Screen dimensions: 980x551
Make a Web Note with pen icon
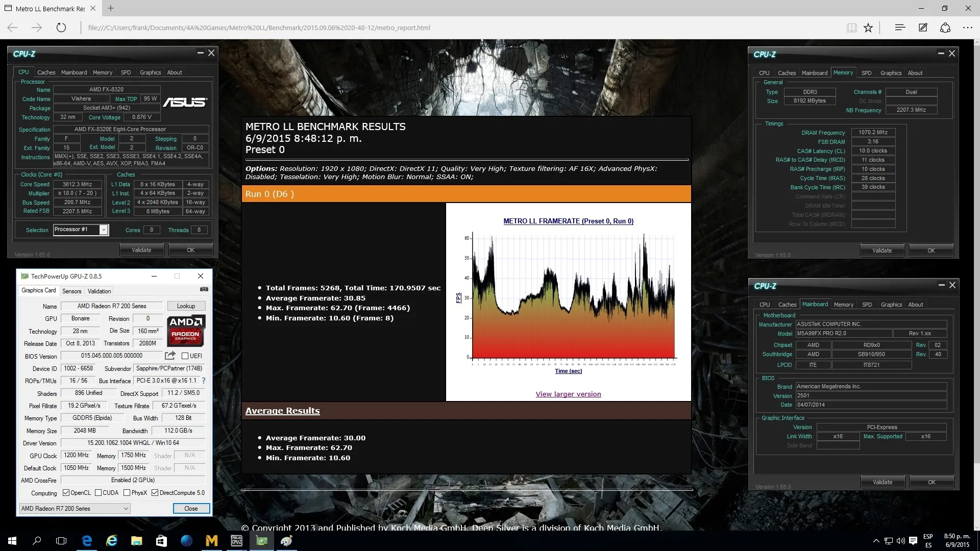click(x=923, y=28)
